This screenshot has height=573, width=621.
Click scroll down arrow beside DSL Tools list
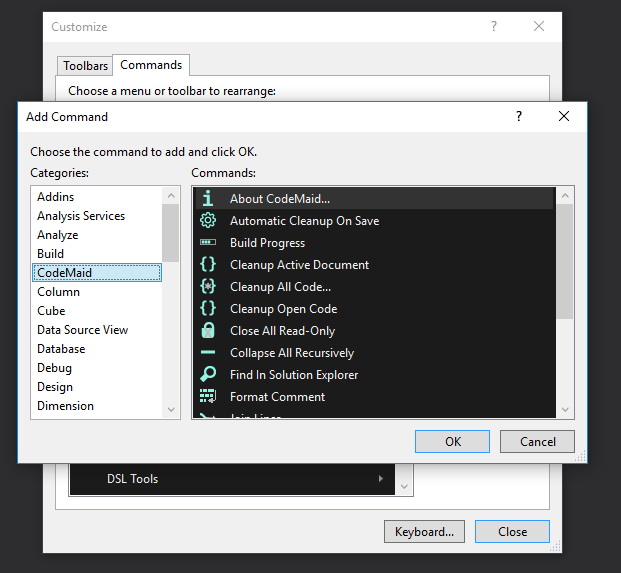(x=404, y=487)
